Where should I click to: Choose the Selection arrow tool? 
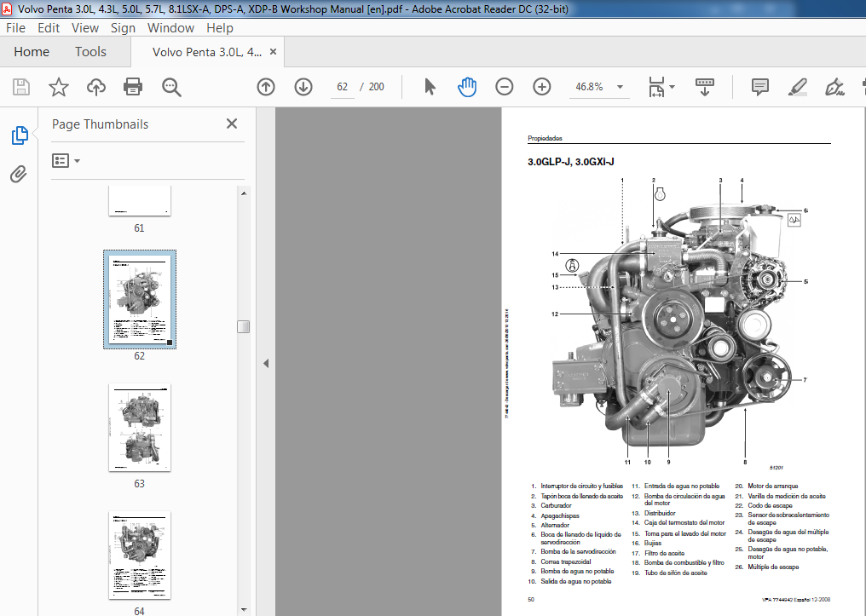point(430,87)
